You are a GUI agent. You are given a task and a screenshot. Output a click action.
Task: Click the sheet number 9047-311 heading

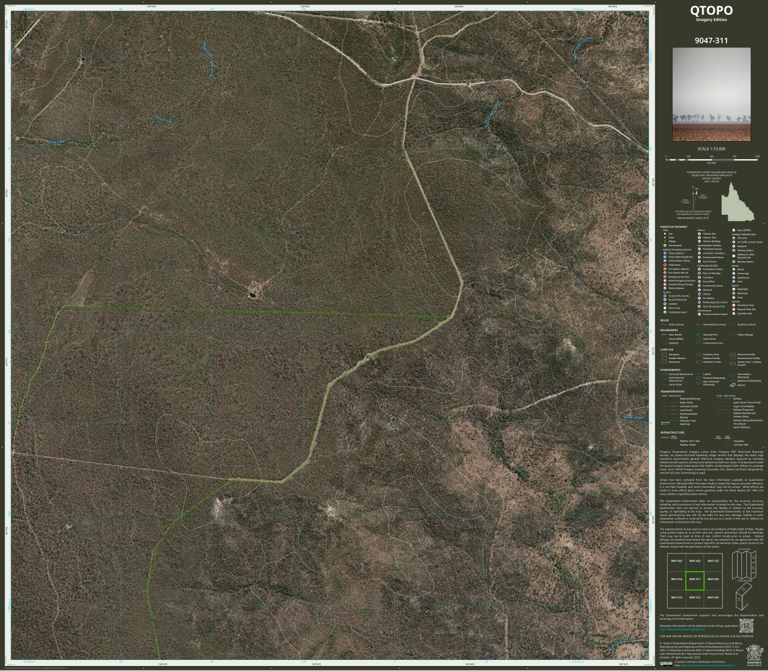(x=711, y=41)
